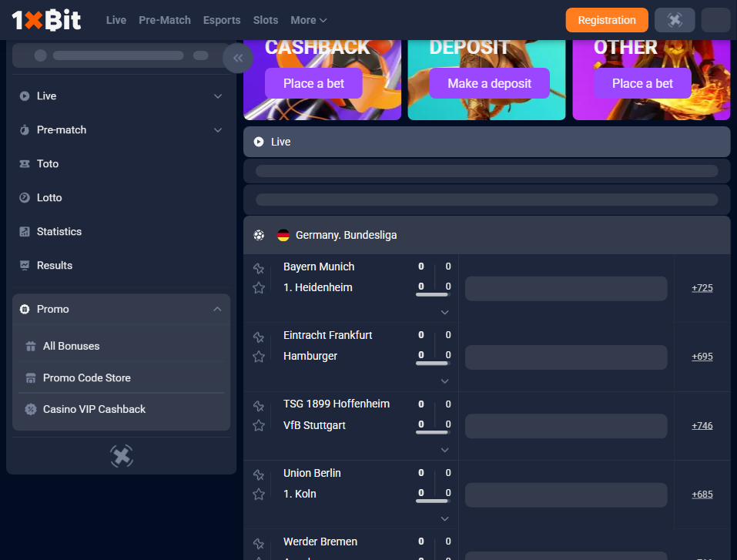The width and height of the screenshot is (737, 560).
Task: Click the Statistics chart icon
Action: click(25, 231)
